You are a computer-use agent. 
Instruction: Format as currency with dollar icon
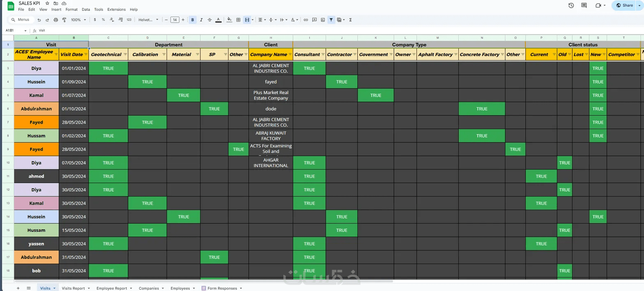(95, 20)
